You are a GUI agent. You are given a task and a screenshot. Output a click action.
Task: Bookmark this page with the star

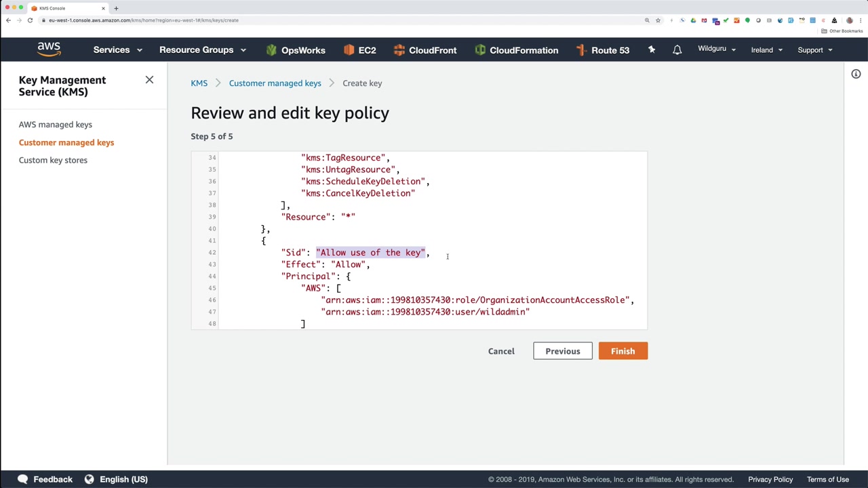coord(658,20)
